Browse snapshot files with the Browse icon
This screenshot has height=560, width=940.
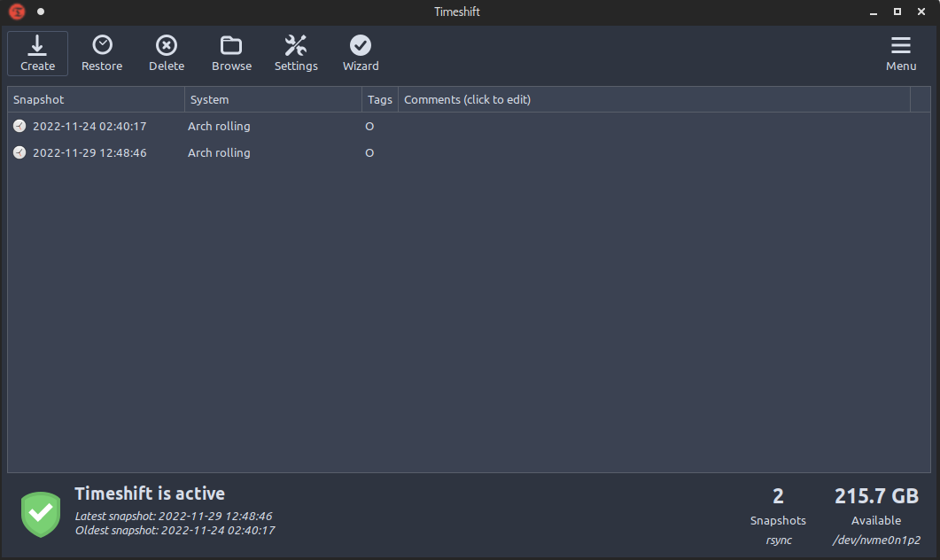click(x=231, y=53)
